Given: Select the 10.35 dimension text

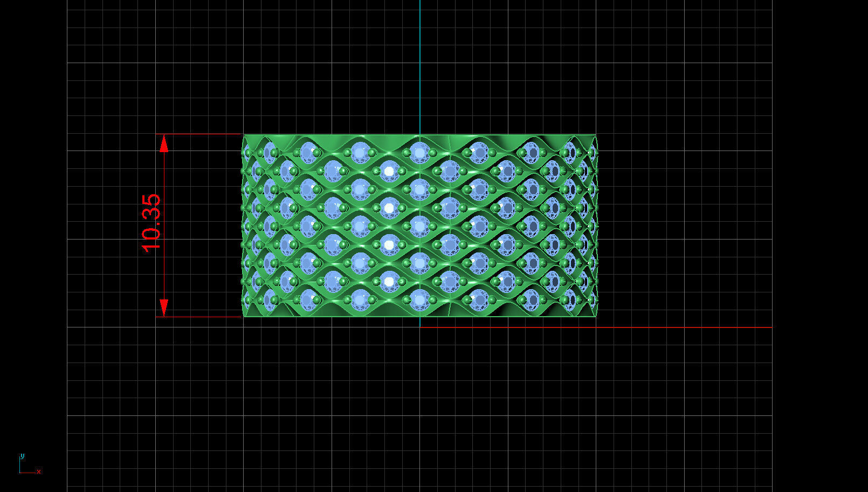Looking at the screenshot, I should pyautogui.click(x=151, y=223).
